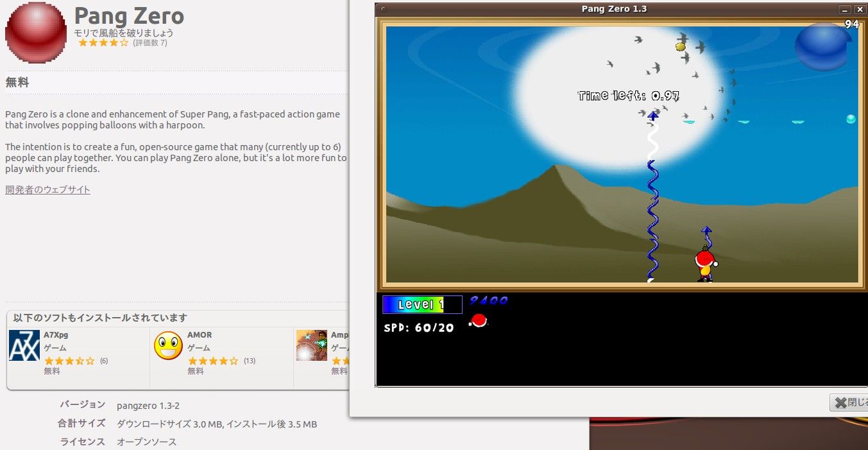Click the AMOR star rating

coord(212,361)
